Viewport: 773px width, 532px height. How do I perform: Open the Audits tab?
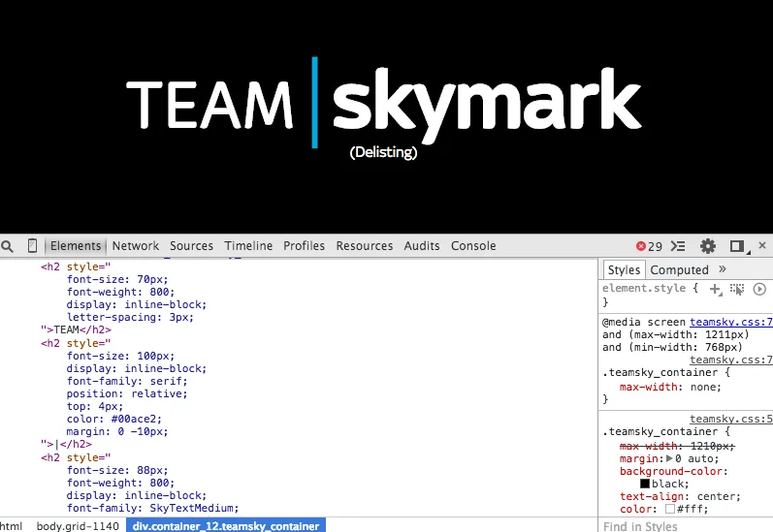422,246
